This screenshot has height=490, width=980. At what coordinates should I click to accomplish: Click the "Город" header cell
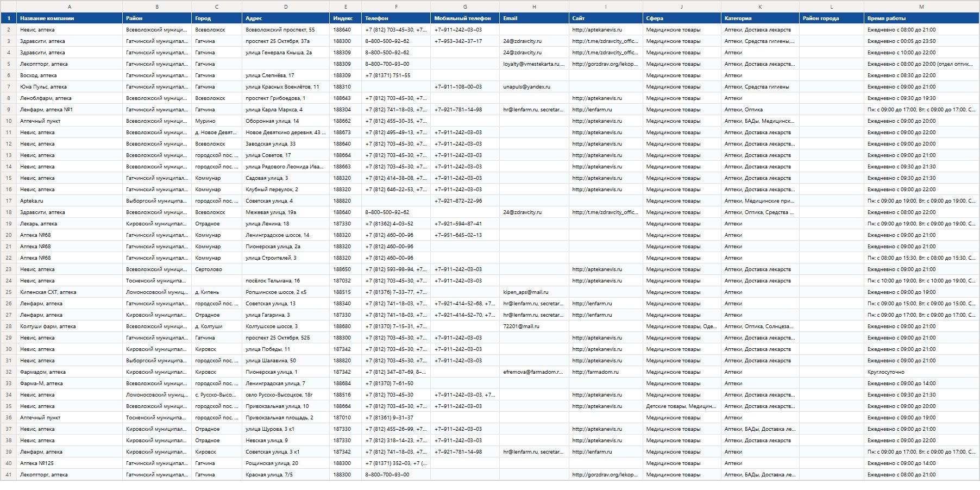pyautogui.click(x=217, y=18)
